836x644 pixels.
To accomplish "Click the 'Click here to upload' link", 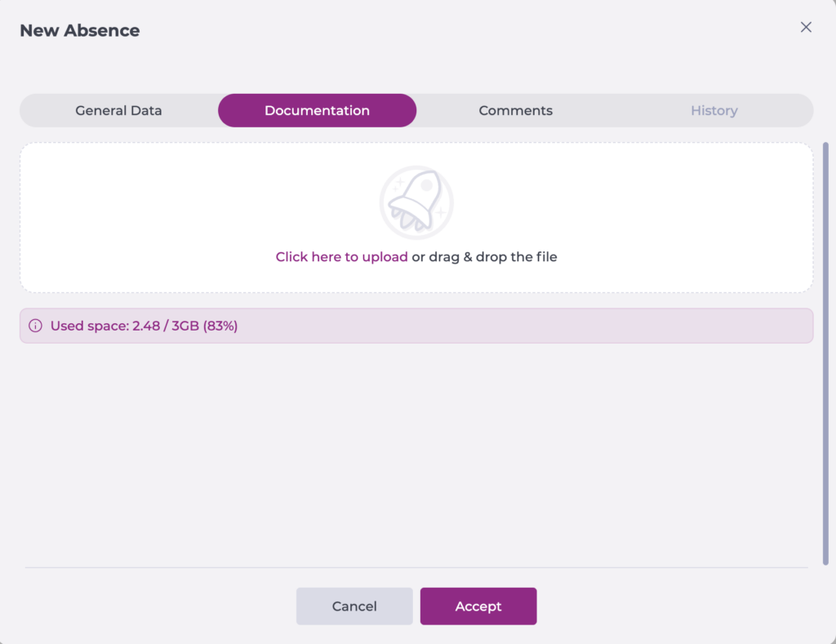I will 341,257.
